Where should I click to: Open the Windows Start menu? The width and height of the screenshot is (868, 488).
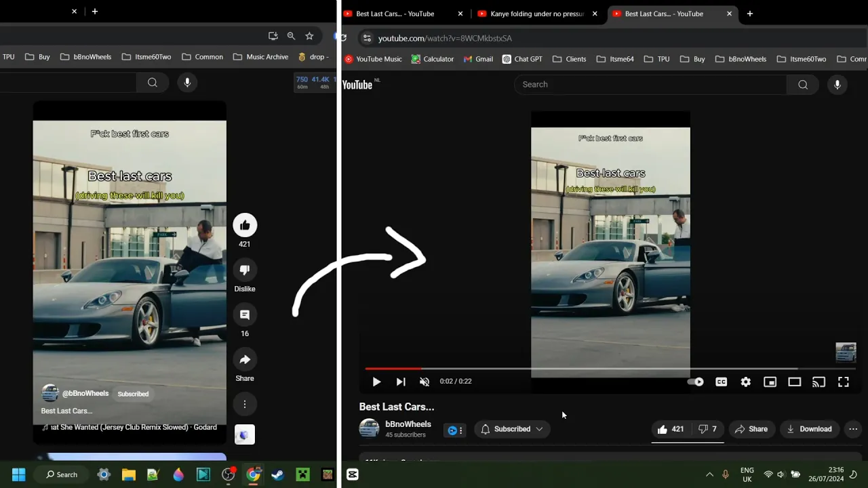pos(18,474)
